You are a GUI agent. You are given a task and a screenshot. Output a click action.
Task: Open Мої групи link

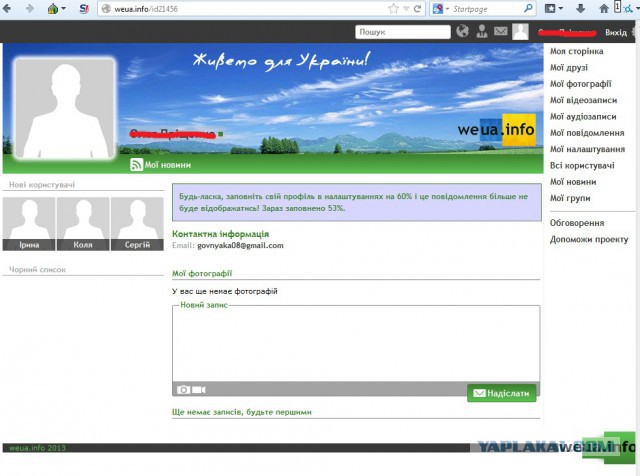click(570, 198)
